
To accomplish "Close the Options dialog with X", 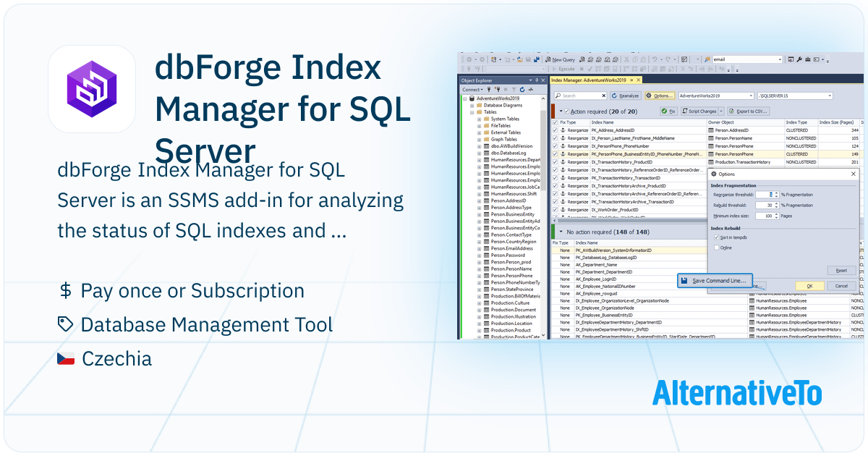I will point(854,174).
